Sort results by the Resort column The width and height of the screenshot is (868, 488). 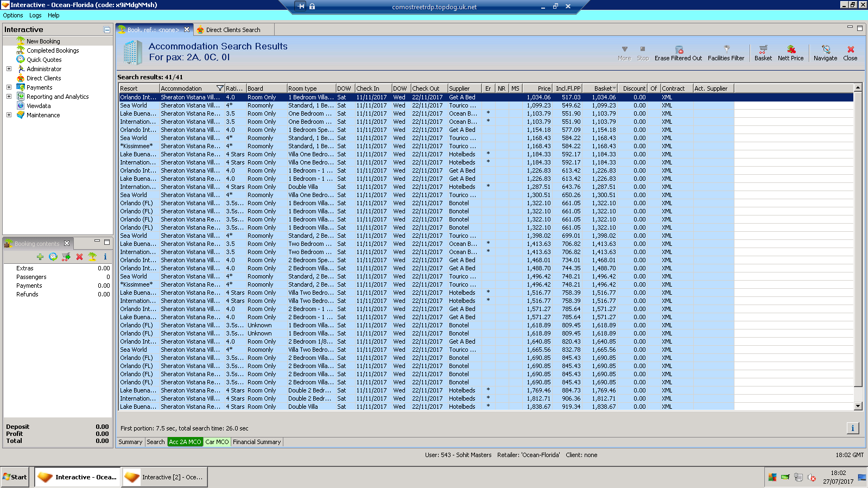(139, 88)
